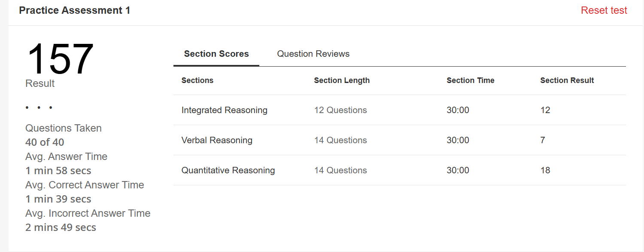The image size is (644, 252).
Task: Click the 40 of 40 questions taken value
Action: (45, 142)
